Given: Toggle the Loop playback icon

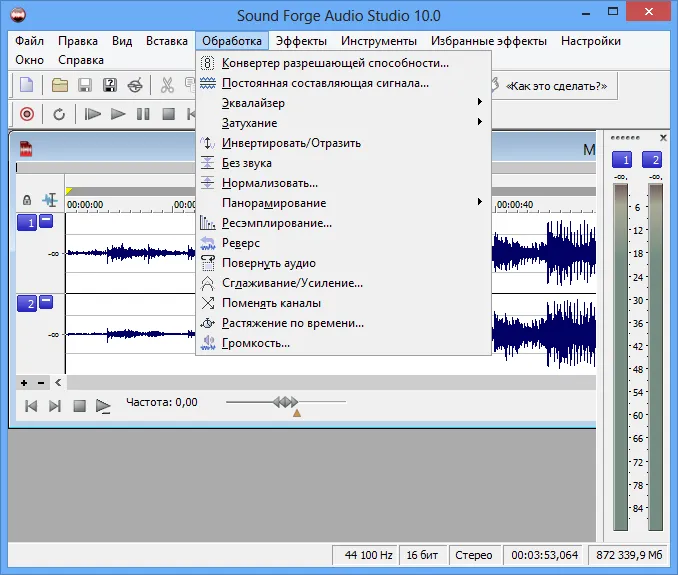Looking at the screenshot, I should pos(59,114).
